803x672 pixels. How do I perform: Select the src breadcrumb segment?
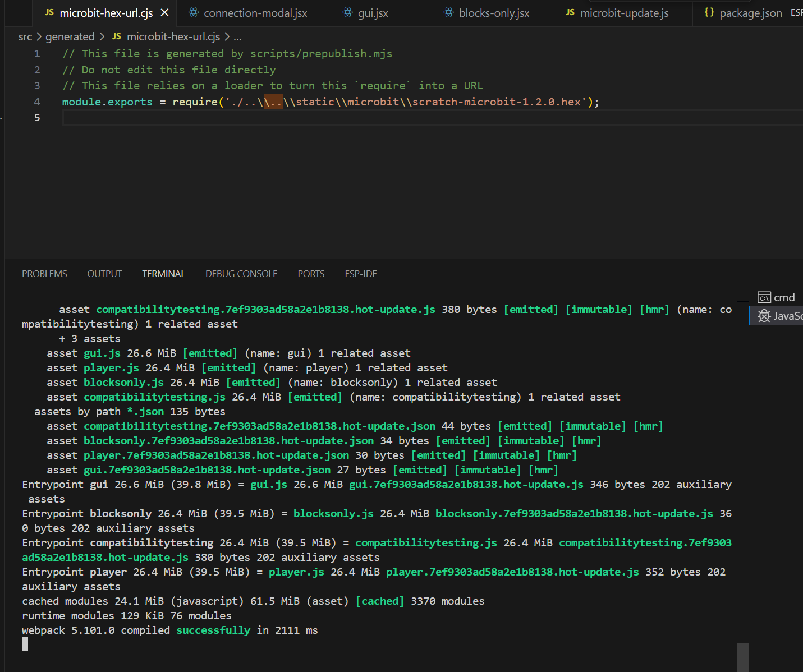coord(25,36)
